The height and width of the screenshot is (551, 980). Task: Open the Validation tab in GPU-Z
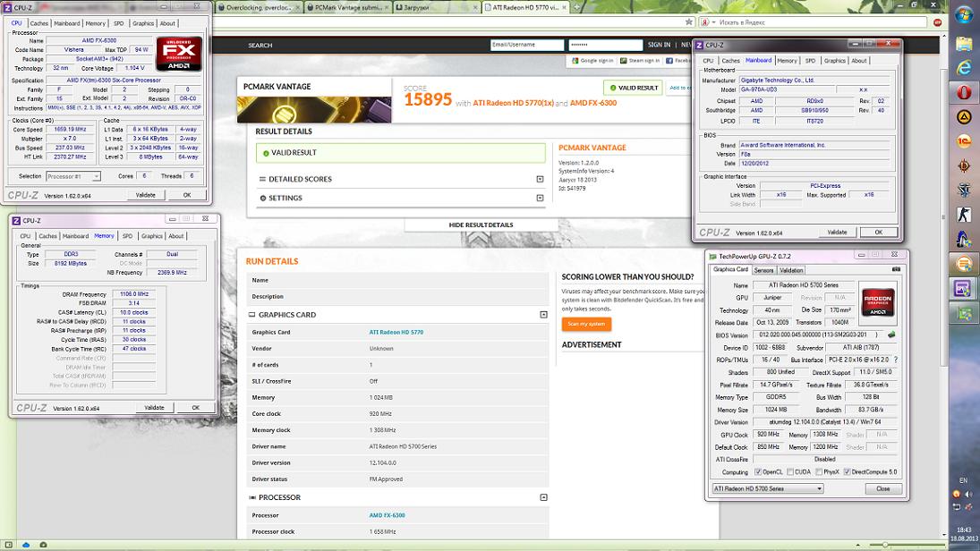click(x=791, y=270)
